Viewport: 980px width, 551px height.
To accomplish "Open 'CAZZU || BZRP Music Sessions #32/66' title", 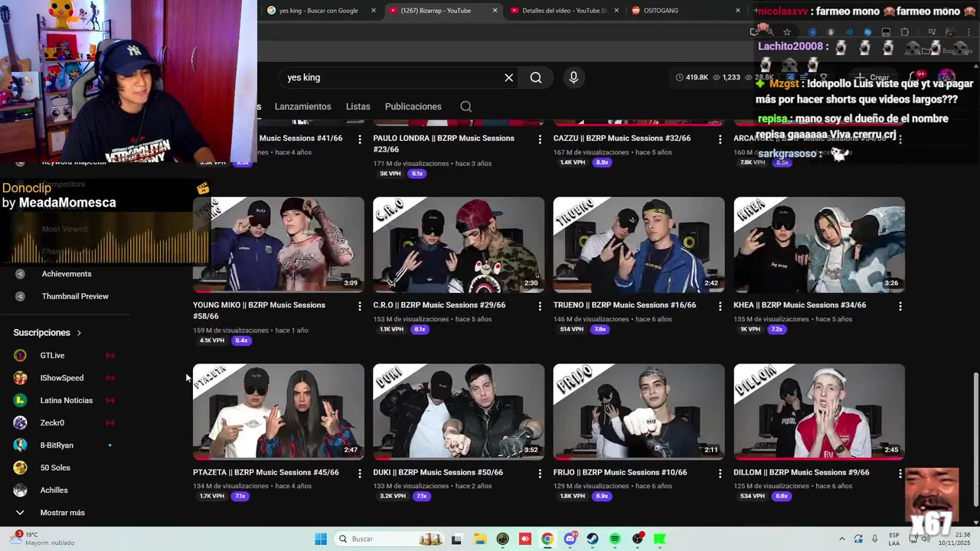I will (x=622, y=139).
